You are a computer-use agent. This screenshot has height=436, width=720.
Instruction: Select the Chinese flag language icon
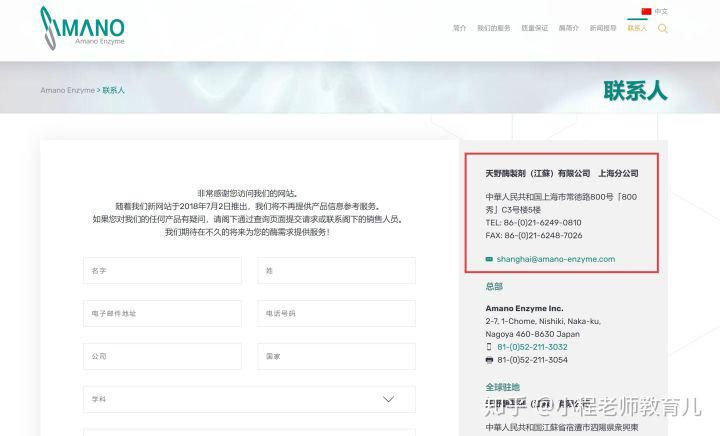tap(647, 11)
